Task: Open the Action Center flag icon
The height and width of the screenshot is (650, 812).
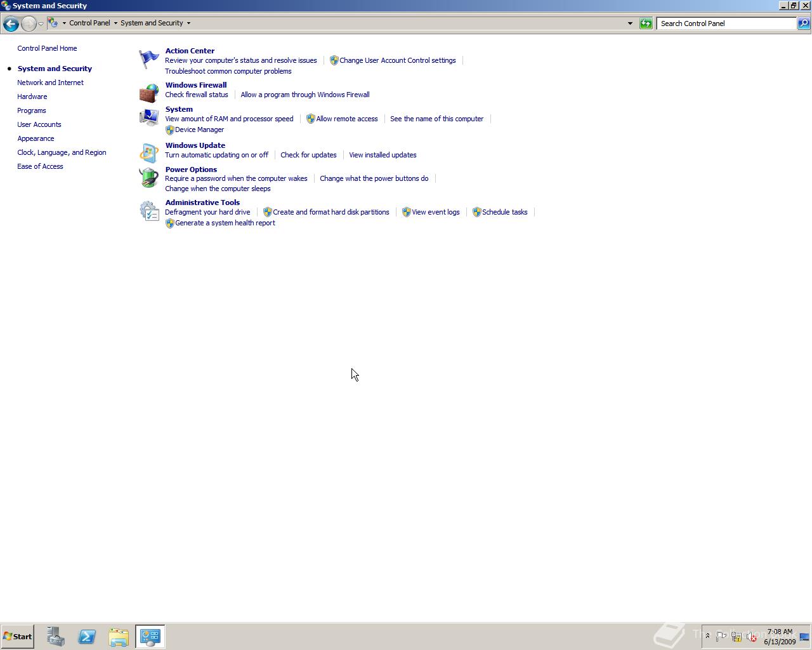Action: [x=149, y=60]
